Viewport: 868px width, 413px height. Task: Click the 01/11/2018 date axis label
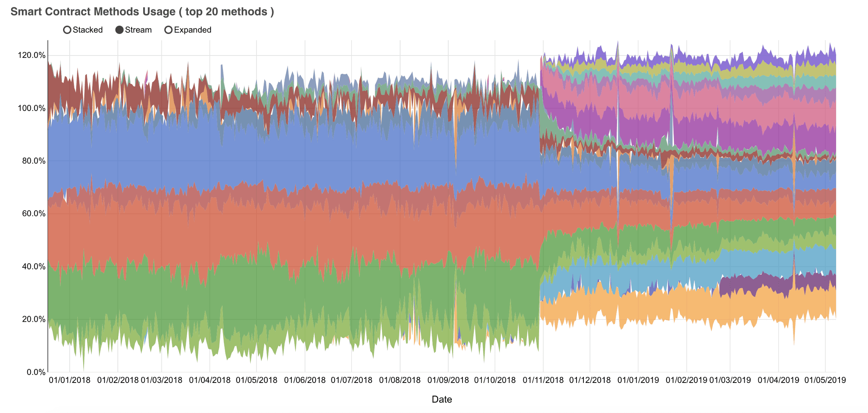[543, 380]
